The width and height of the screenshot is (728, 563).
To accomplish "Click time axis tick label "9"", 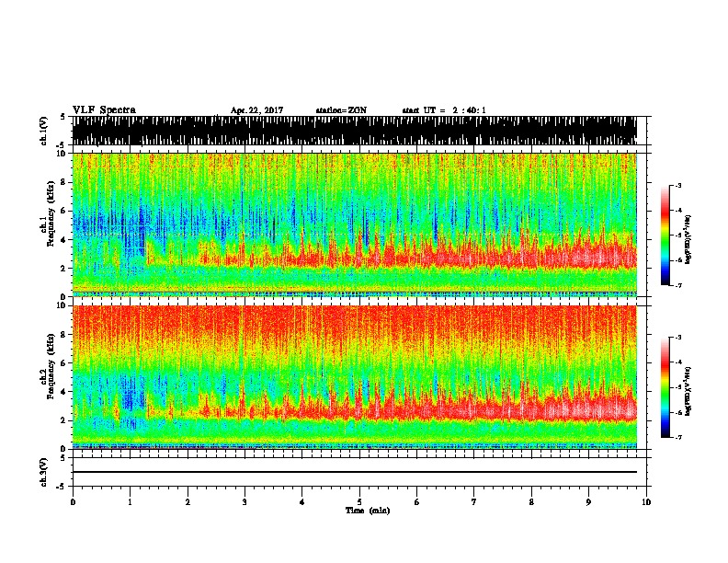I will click(588, 501).
